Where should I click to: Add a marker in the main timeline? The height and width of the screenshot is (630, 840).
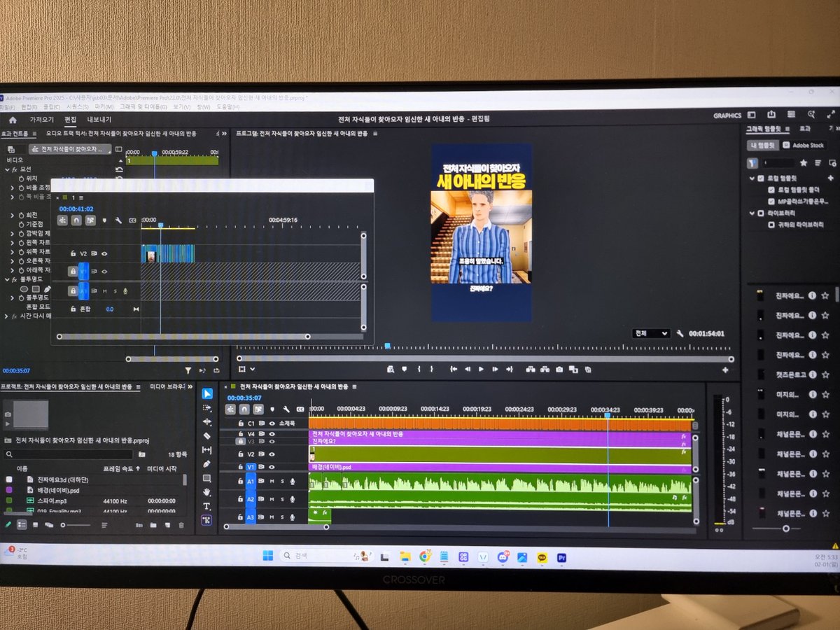(272, 409)
